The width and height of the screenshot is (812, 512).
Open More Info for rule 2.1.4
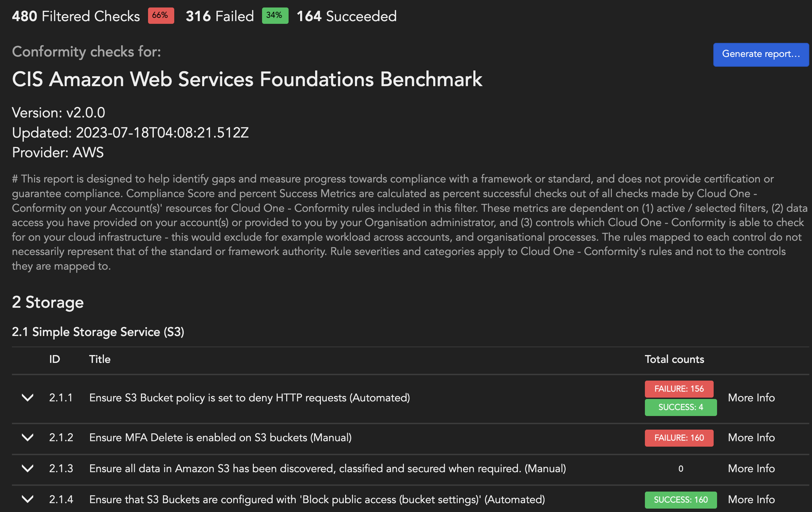751,499
